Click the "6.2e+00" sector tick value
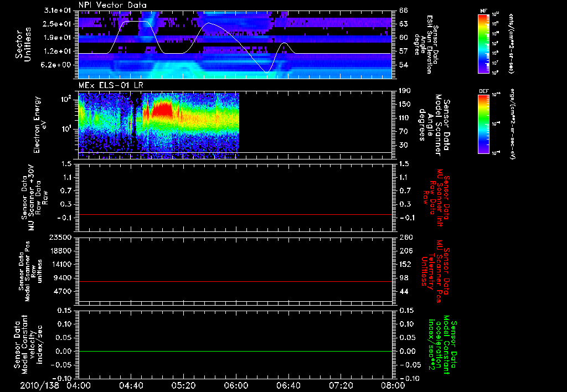The image size is (567, 392). [x=57, y=65]
